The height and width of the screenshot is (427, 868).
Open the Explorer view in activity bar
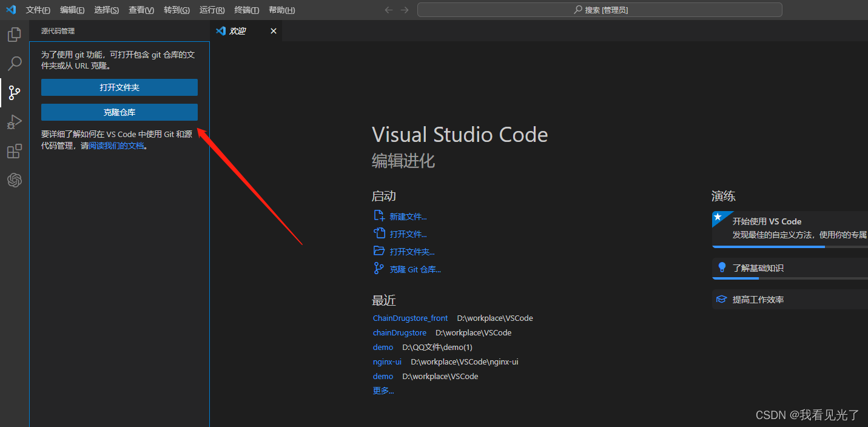click(x=15, y=35)
